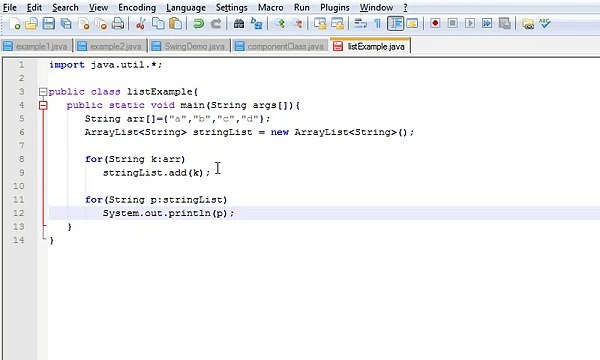The width and height of the screenshot is (600, 360).
Task: Paste using the clipboard toolbar icon
Action: point(175,24)
